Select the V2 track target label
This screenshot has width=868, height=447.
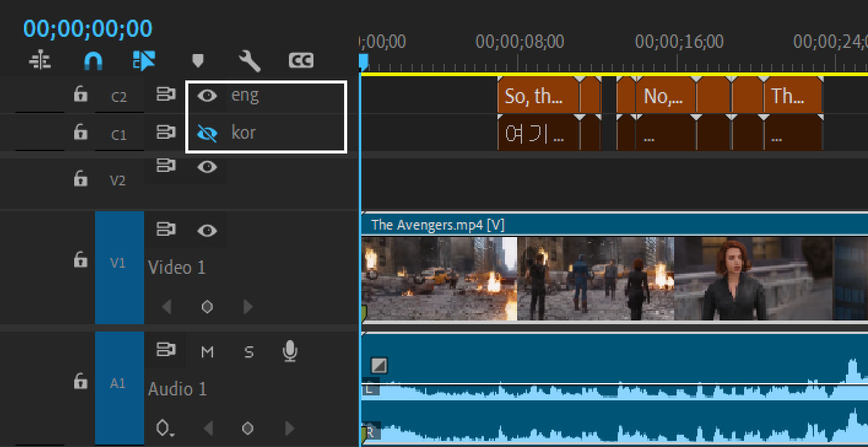(118, 181)
